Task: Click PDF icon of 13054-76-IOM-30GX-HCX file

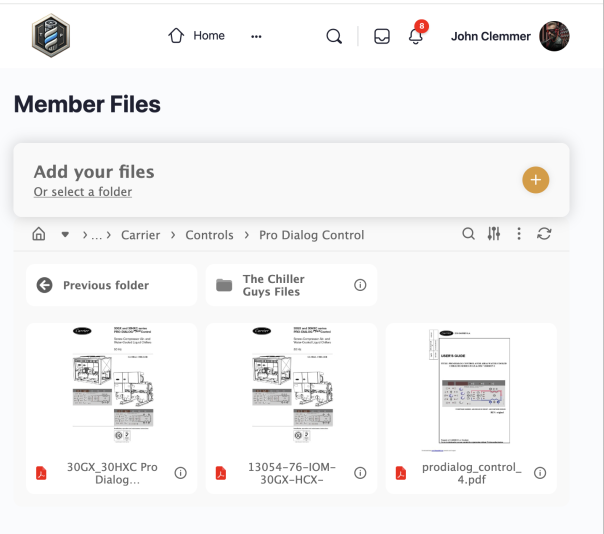Action: pos(221,473)
